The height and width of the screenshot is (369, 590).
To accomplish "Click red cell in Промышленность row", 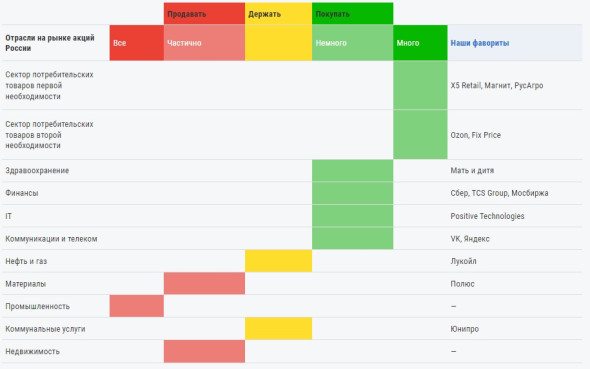I will coord(137,306).
